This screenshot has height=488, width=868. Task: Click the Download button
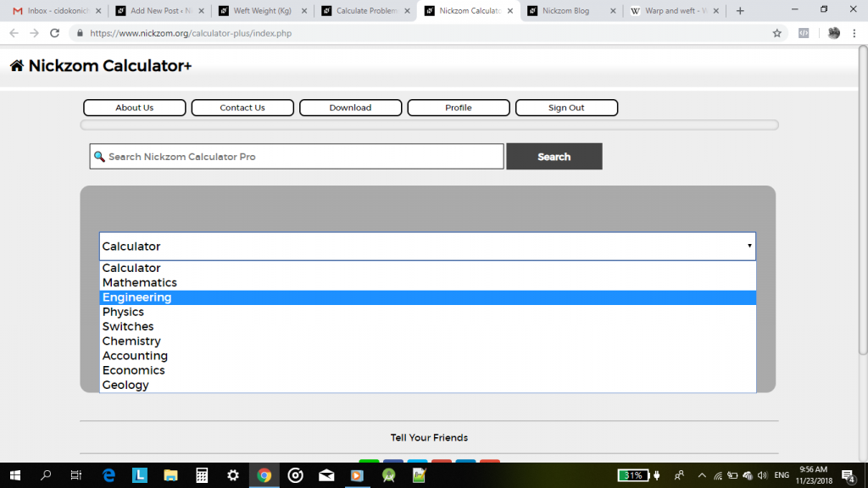[x=350, y=108]
